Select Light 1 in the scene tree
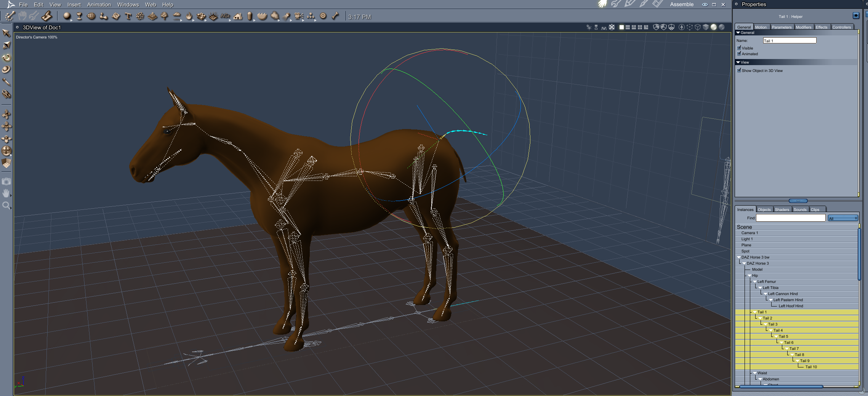 tap(796, 239)
